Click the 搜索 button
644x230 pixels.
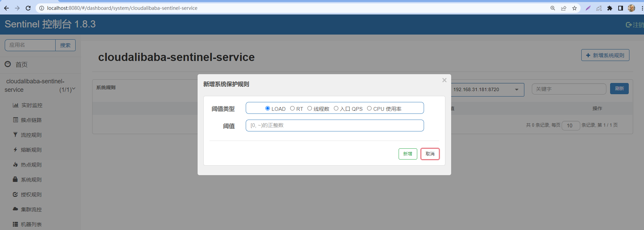pos(65,45)
